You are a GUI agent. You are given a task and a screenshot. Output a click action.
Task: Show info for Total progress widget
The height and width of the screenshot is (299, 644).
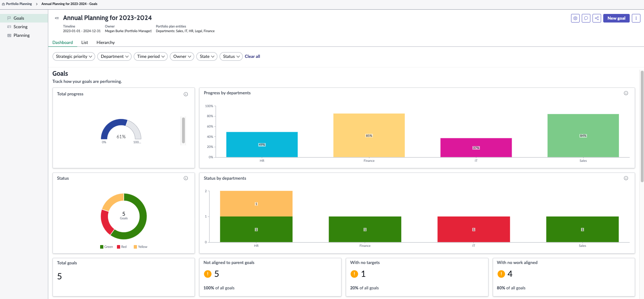[186, 94]
